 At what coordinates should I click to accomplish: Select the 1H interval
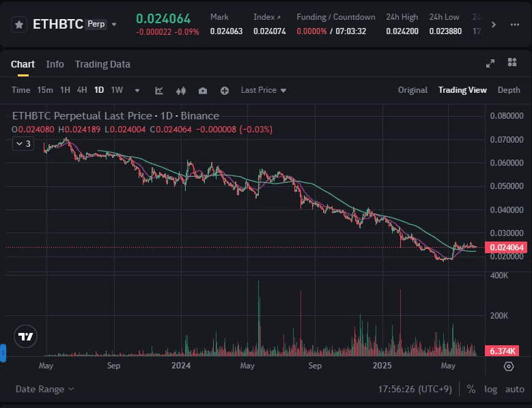tap(65, 90)
